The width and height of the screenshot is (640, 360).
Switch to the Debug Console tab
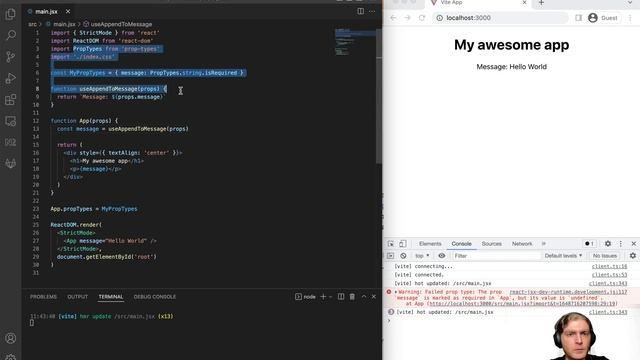click(155, 297)
